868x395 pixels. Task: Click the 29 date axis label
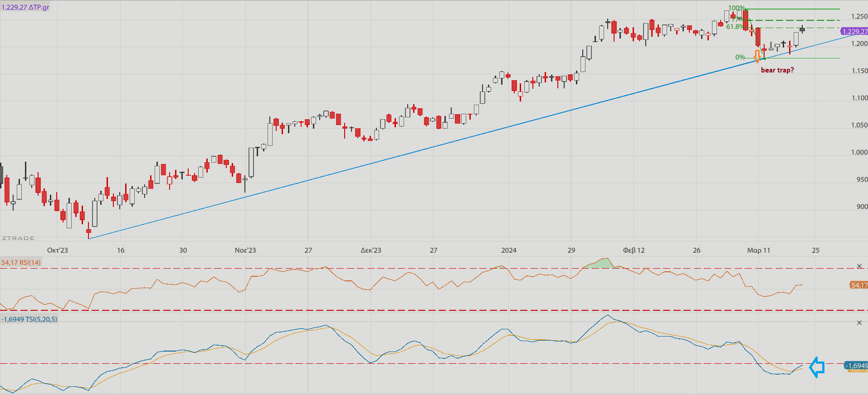coord(571,250)
